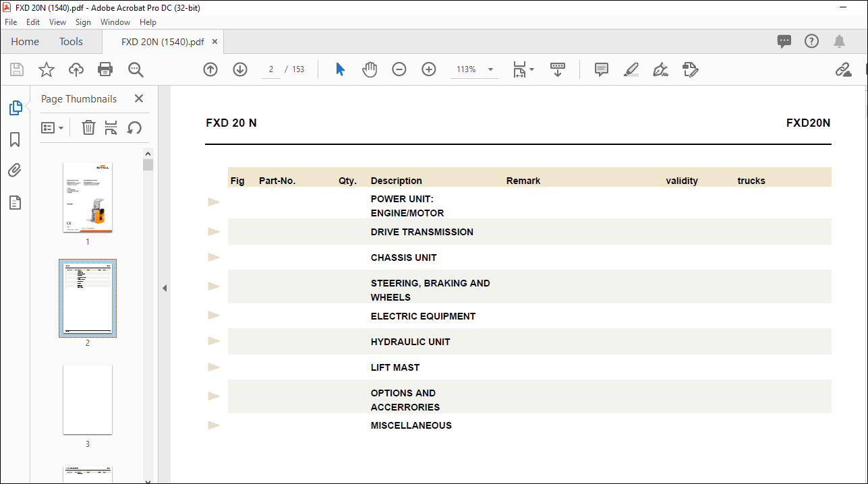The width and height of the screenshot is (868, 484).
Task: Open the Page Thumbnails sidebar icon
Action: click(15, 108)
